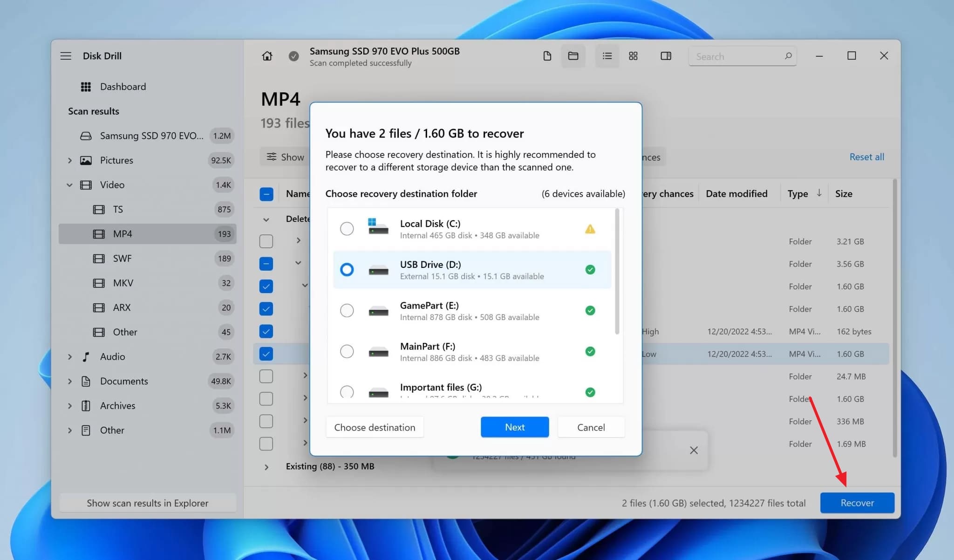Image resolution: width=954 pixels, height=560 pixels.
Task: Click the Home icon in the toolbar
Action: [x=267, y=55]
